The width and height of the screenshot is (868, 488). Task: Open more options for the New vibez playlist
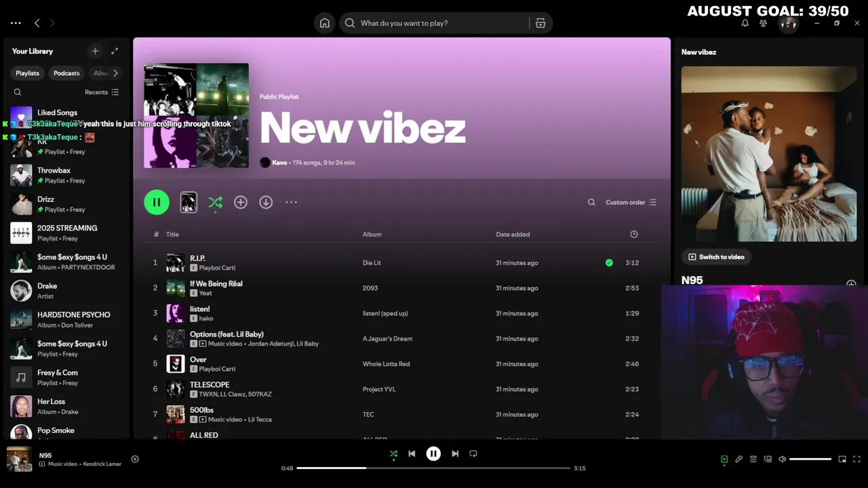[x=292, y=202]
